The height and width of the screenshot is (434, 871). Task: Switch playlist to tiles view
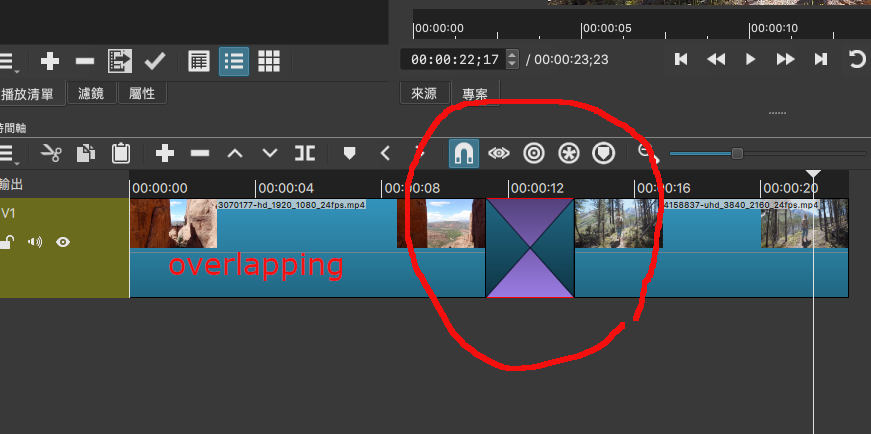[268, 61]
